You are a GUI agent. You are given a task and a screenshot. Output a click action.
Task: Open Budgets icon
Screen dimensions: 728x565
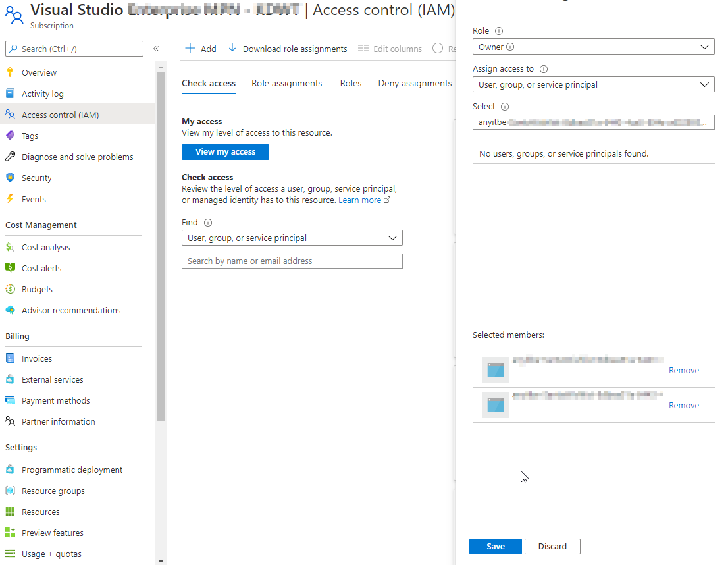click(11, 289)
